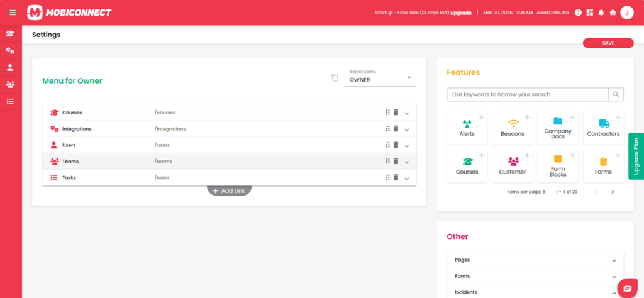This screenshot has width=644, height=298.
Task: Open the Upgrade Plan side tab
Action: [636, 157]
